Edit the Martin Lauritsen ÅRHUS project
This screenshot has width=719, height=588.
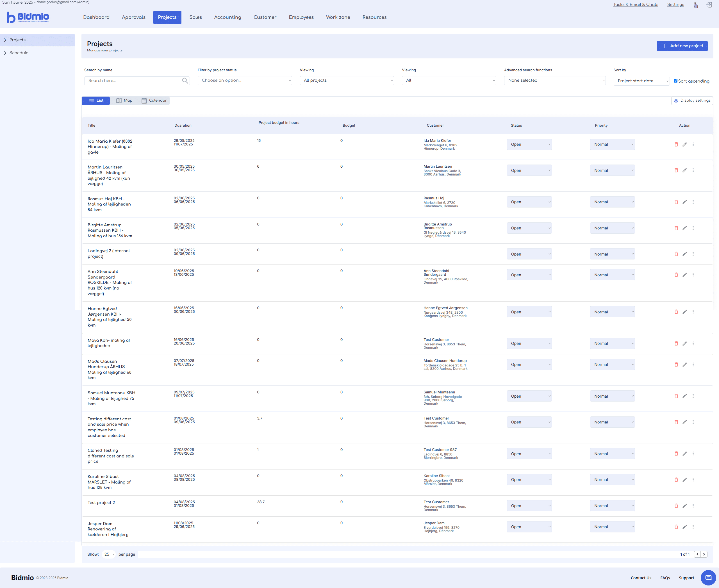point(684,170)
